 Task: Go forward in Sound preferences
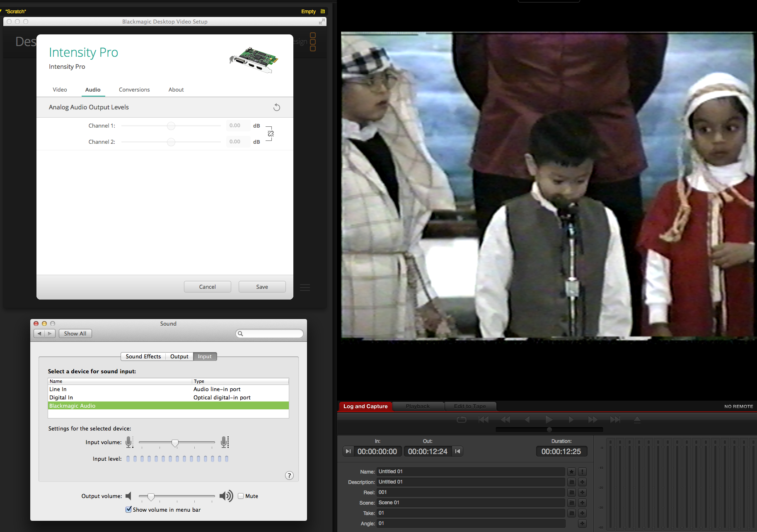point(50,334)
